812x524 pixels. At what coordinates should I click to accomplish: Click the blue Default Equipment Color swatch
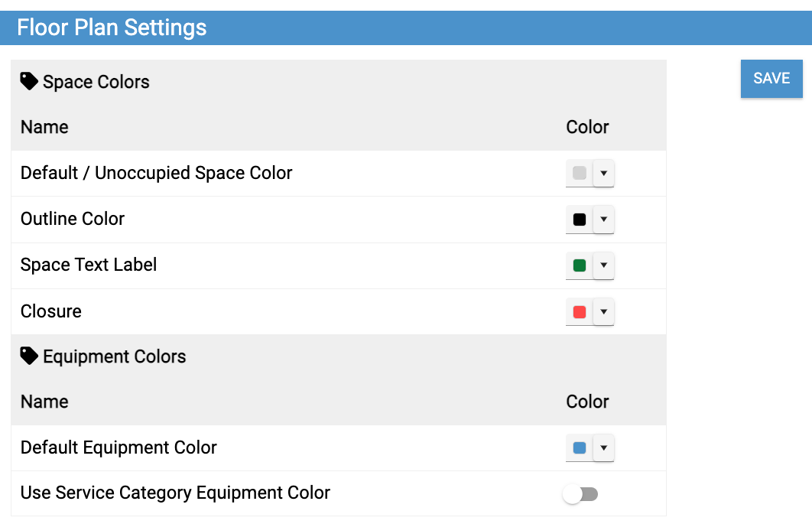[580, 448]
